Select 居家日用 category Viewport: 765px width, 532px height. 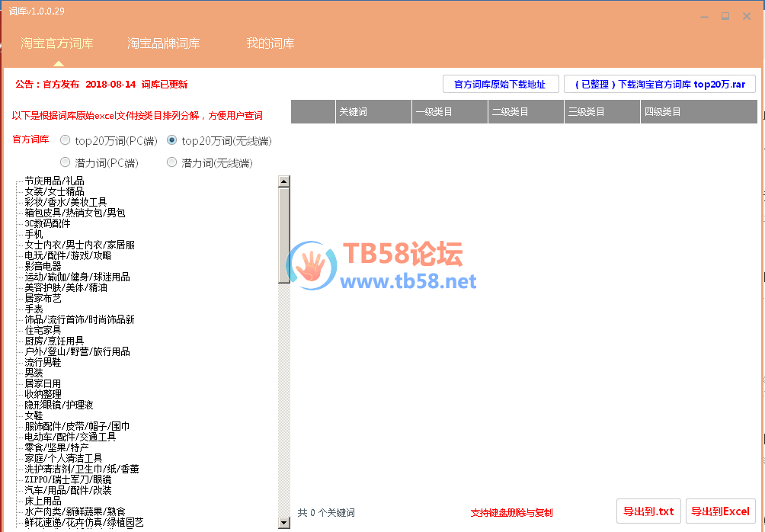pos(43,383)
